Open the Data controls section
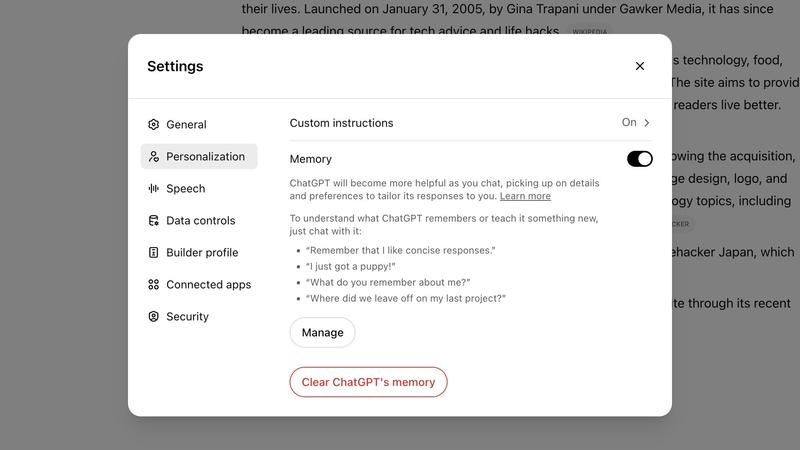Screen dimensions: 800x450 (200, 221)
